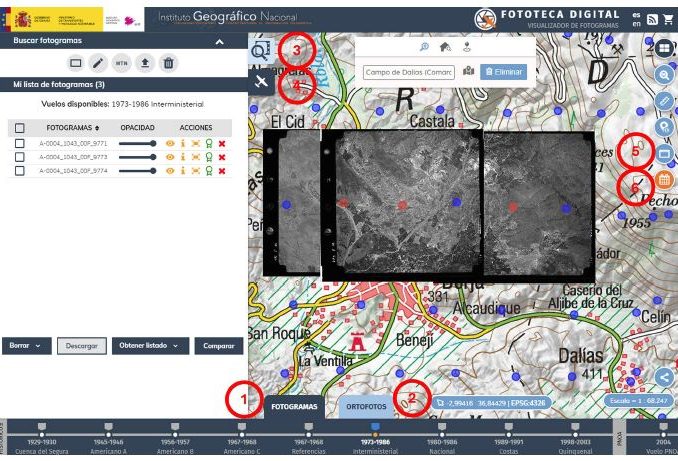Open the RSS feed icon

click(652, 19)
